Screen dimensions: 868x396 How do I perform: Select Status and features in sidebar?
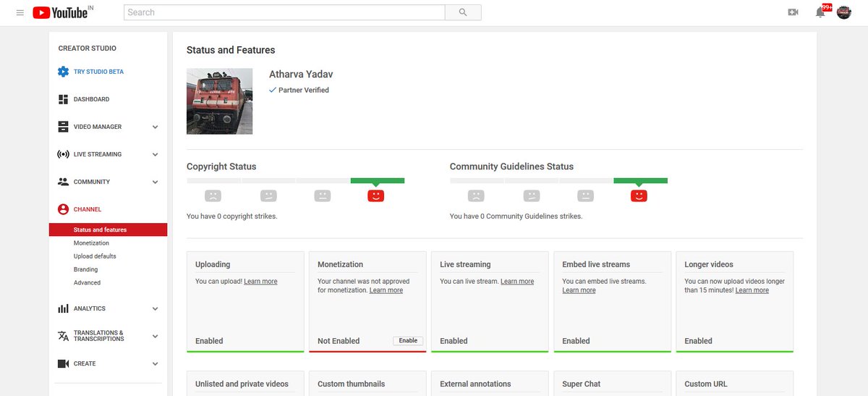[x=109, y=229]
